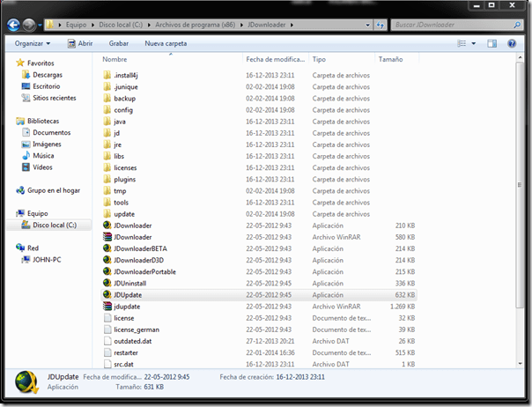
Task: Click the scrollbar down arrow
Action: point(521,364)
